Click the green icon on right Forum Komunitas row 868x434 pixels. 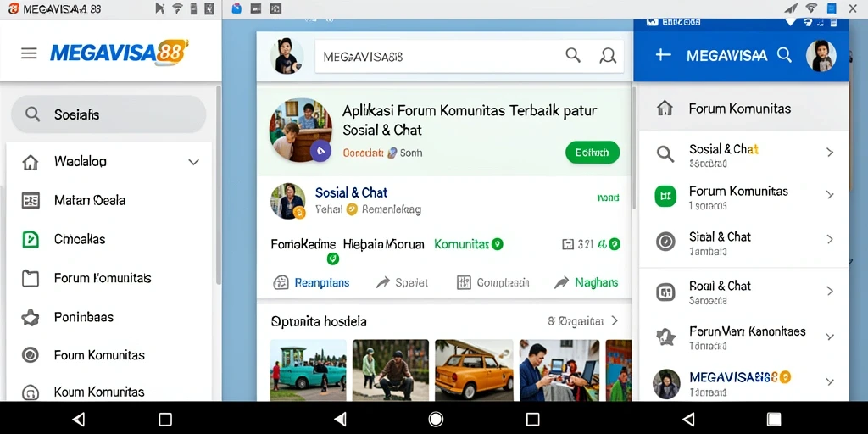point(665,196)
